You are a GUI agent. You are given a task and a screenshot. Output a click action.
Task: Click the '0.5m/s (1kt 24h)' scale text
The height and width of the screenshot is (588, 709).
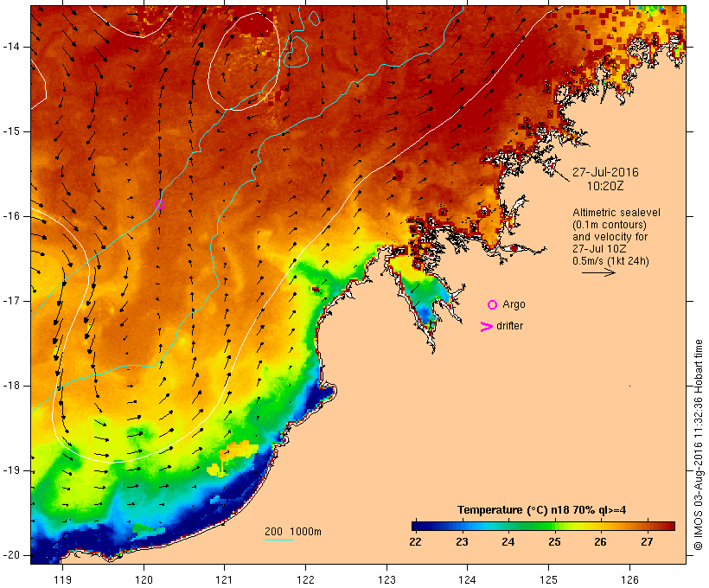point(610,261)
